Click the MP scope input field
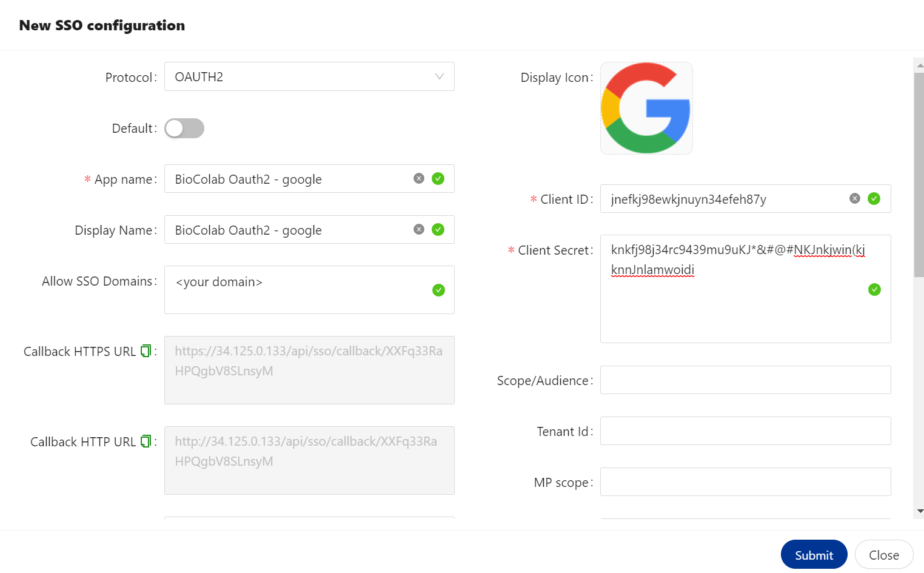924x573 pixels. coord(746,481)
